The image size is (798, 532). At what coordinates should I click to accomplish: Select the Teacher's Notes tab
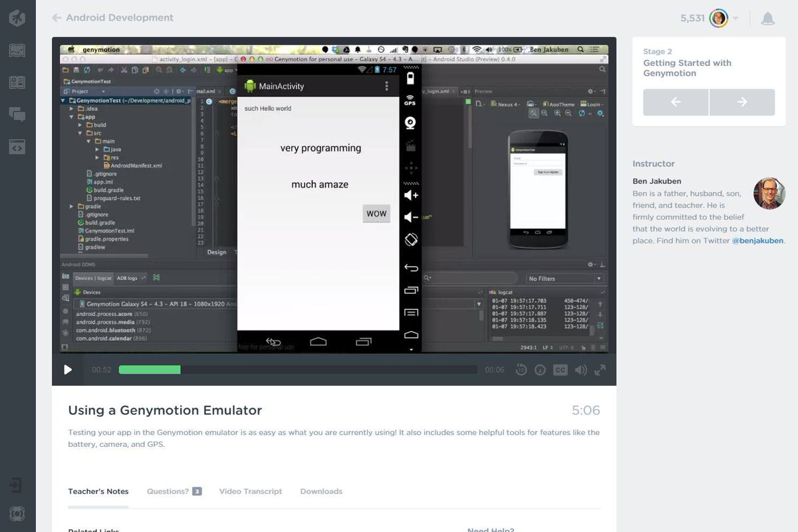click(98, 491)
